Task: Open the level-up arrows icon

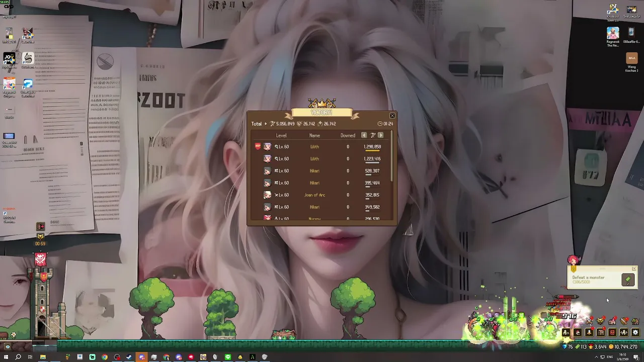Action: (624, 332)
